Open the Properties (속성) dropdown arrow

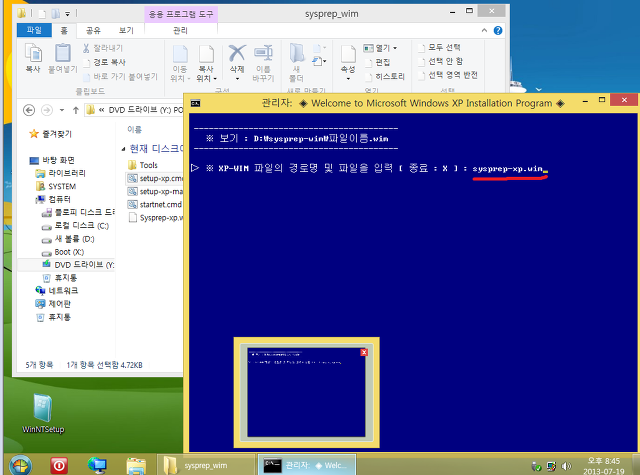click(x=348, y=78)
